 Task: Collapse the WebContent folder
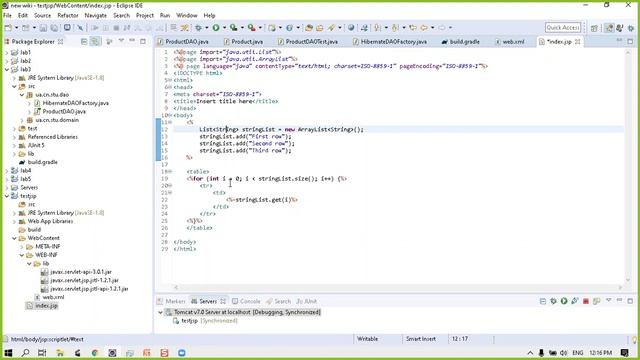14,238
